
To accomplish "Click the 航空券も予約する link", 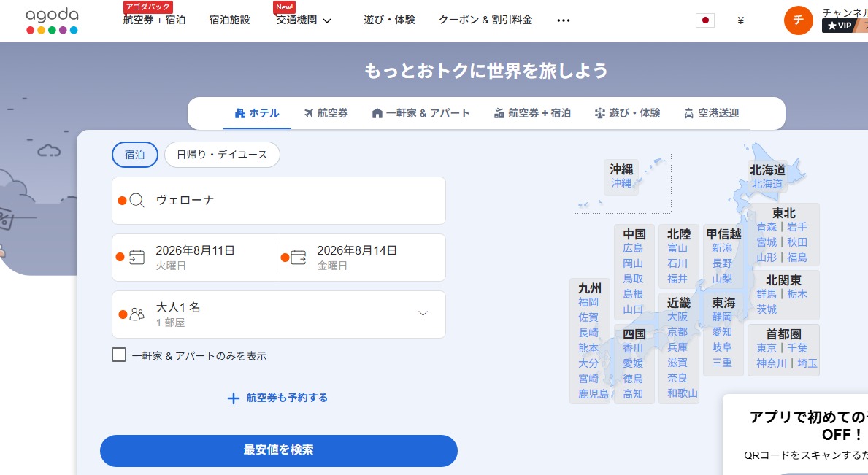I will 287,398.
